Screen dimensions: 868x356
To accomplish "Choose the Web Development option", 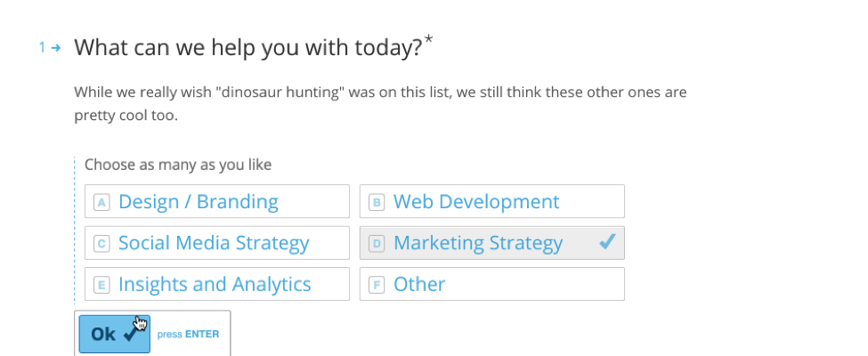I will tap(492, 201).
